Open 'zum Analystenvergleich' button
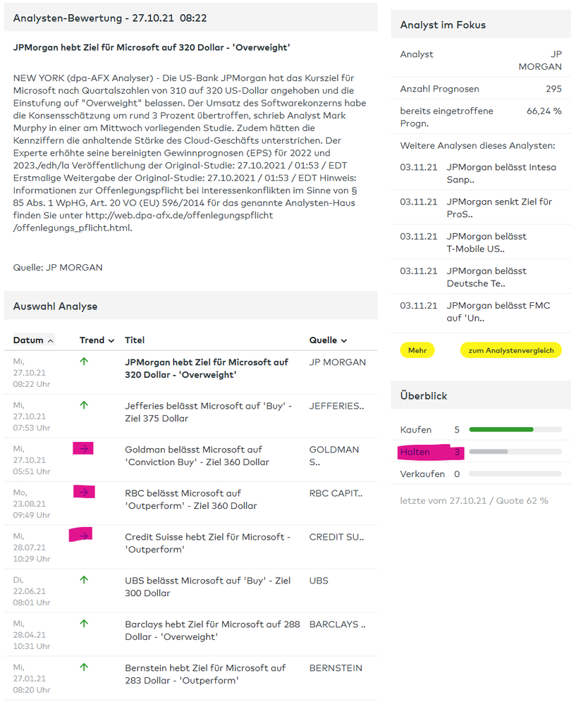 510,350
